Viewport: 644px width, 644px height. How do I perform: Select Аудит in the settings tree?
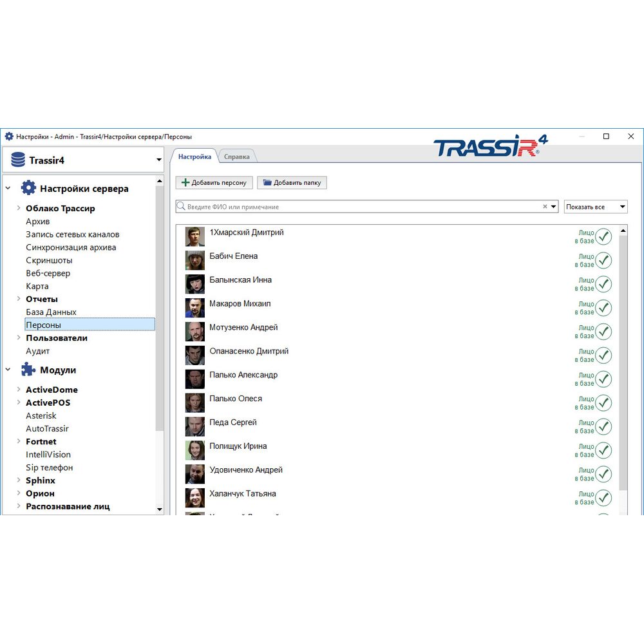(x=37, y=351)
